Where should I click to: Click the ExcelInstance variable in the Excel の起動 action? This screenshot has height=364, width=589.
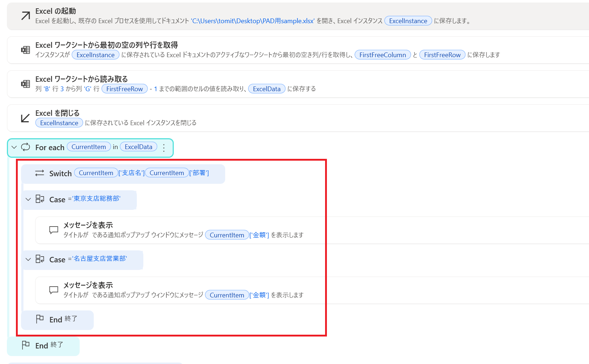point(408,21)
